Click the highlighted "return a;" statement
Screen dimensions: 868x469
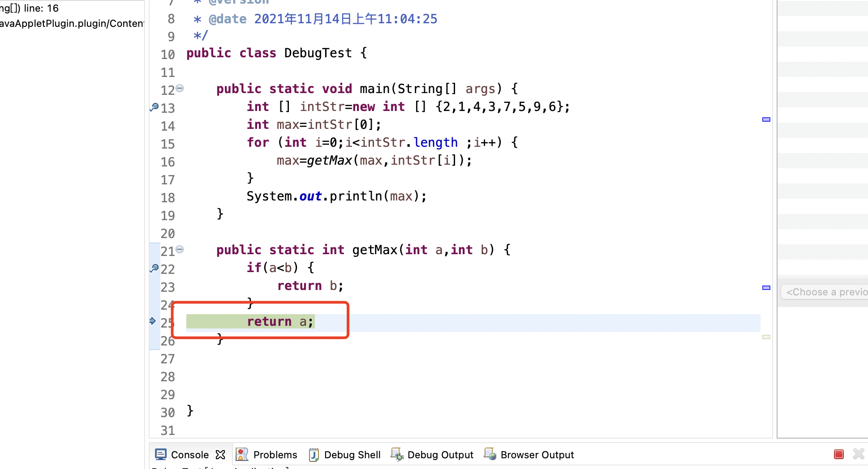click(x=280, y=321)
